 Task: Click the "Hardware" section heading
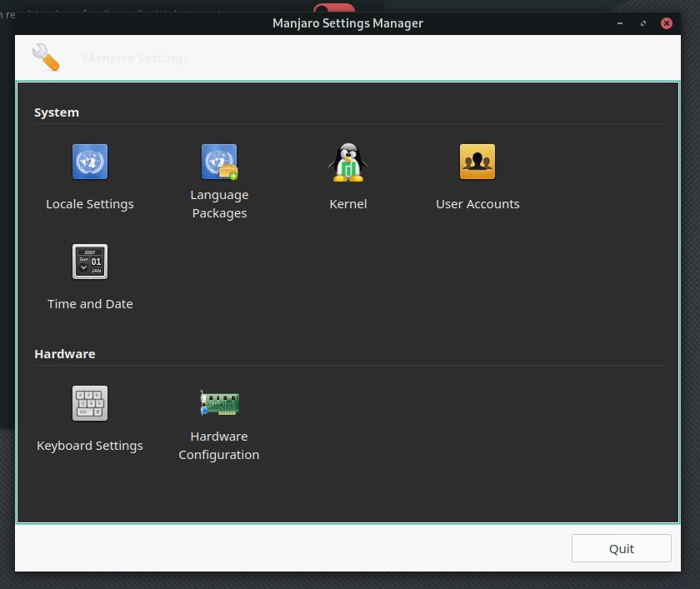(65, 354)
